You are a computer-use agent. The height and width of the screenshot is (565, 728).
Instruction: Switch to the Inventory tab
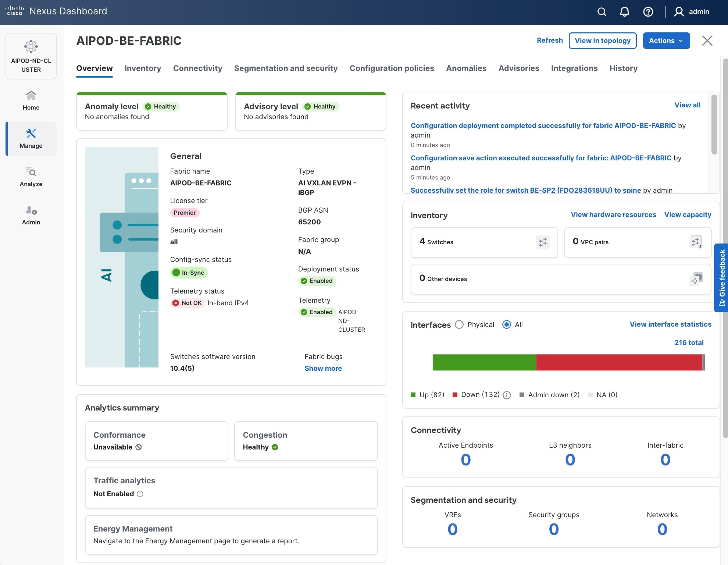pos(143,68)
